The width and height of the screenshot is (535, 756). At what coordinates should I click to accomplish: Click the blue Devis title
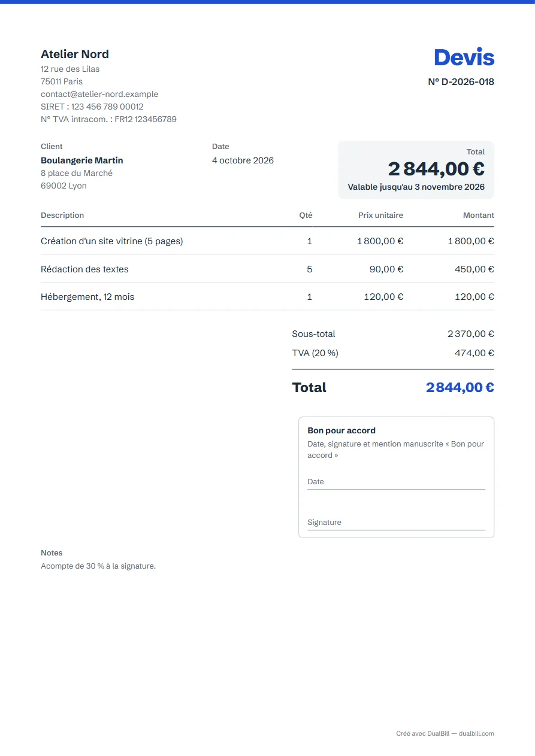click(x=464, y=57)
